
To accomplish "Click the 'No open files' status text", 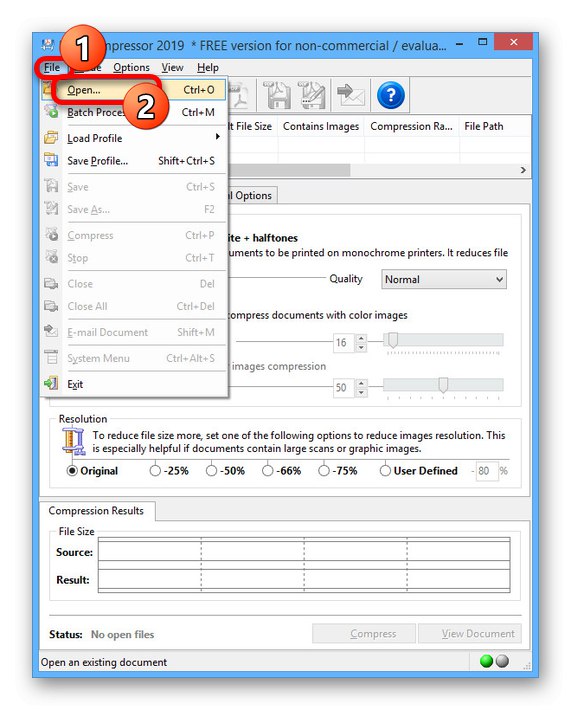I will point(122,634).
